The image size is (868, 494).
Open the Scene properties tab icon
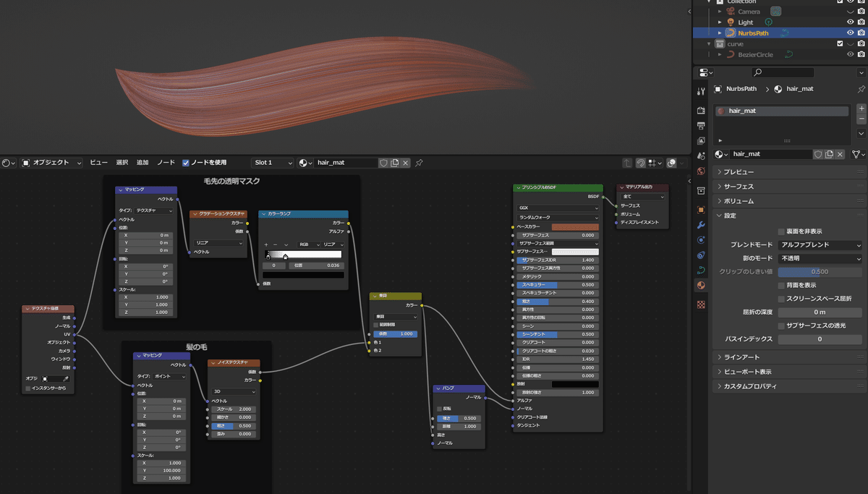coord(700,156)
